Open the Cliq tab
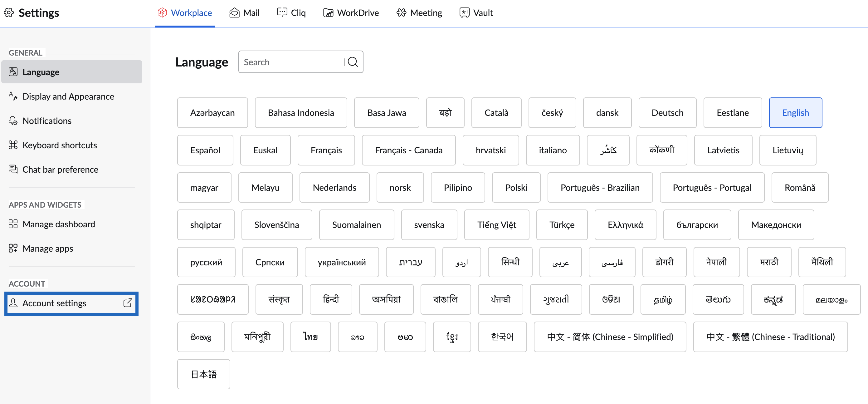 [x=291, y=13]
